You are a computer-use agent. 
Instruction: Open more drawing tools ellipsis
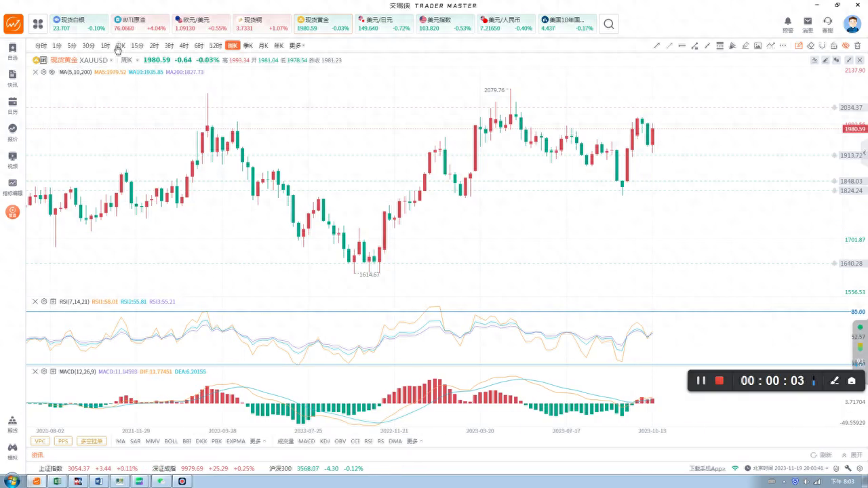point(783,45)
